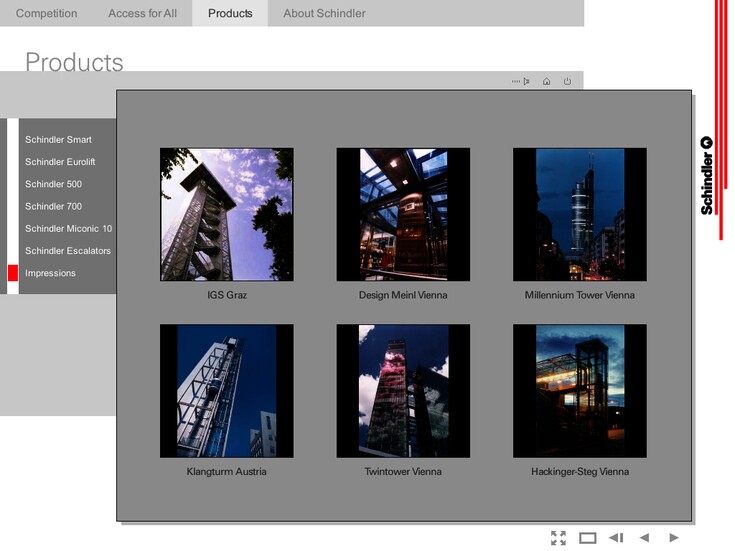Jump to first slide icon

(616, 537)
